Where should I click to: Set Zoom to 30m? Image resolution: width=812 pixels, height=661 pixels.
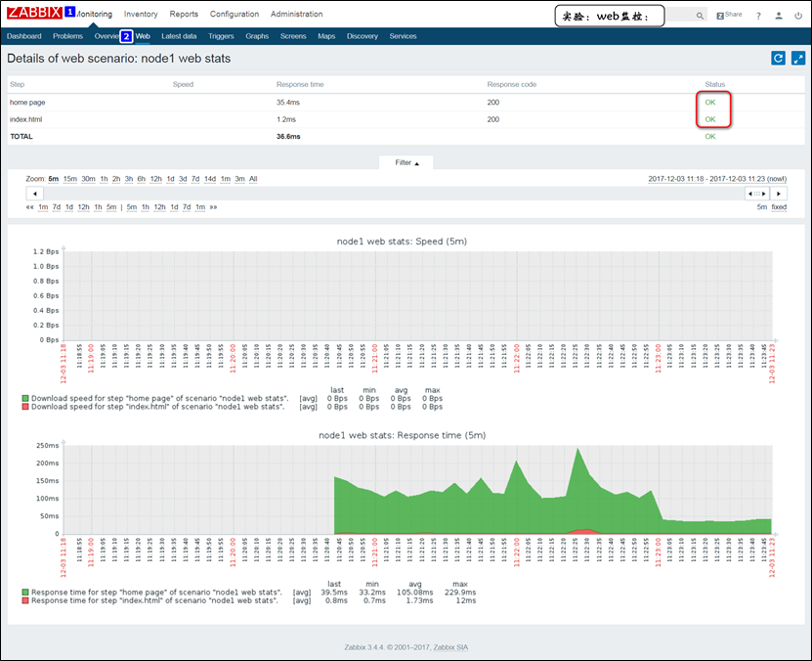click(x=89, y=179)
